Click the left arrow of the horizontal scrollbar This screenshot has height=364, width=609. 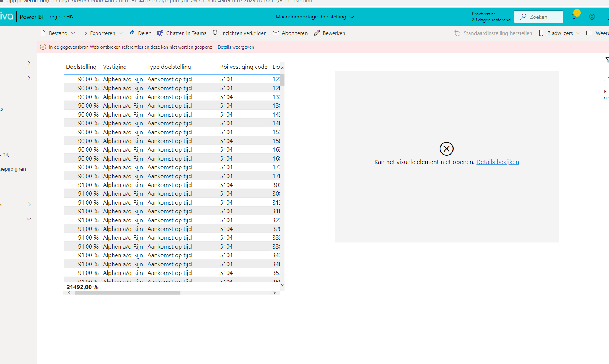(x=69, y=293)
